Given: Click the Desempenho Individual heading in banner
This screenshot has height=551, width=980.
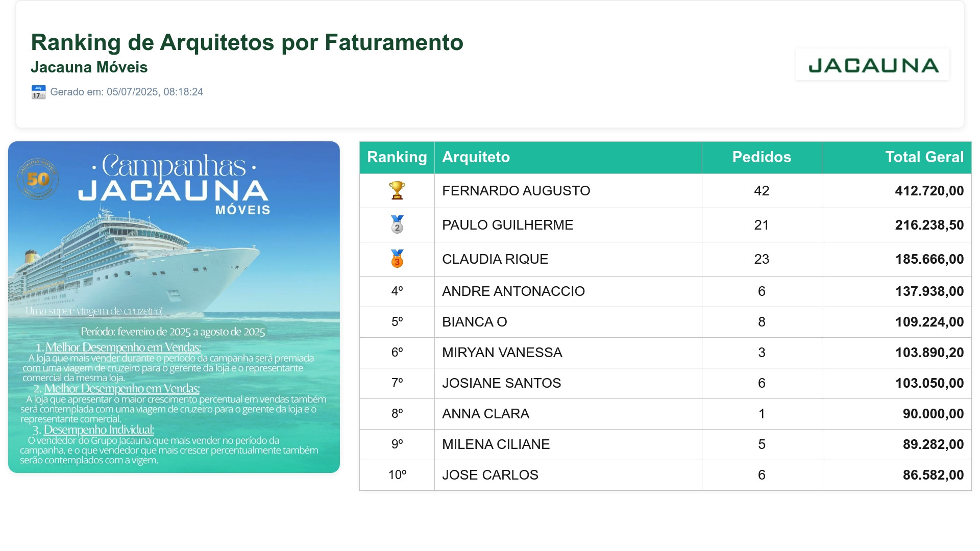Looking at the screenshot, I should [x=99, y=430].
